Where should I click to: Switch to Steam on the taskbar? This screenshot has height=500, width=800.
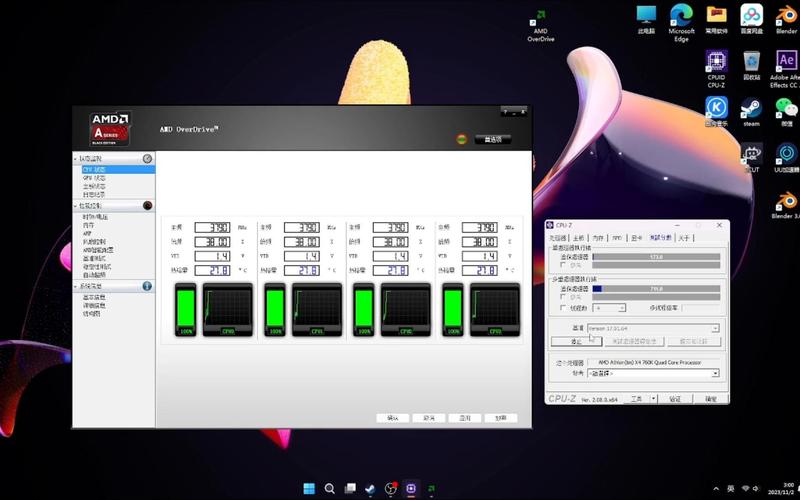[370, 488]
